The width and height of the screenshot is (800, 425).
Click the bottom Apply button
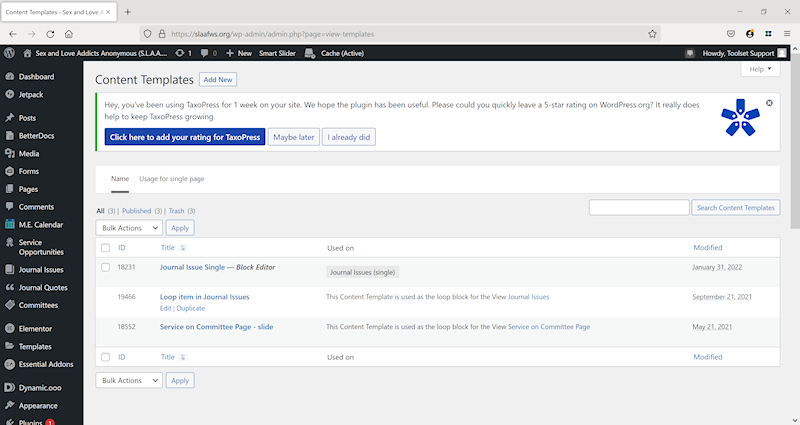[x=180, y=381]
